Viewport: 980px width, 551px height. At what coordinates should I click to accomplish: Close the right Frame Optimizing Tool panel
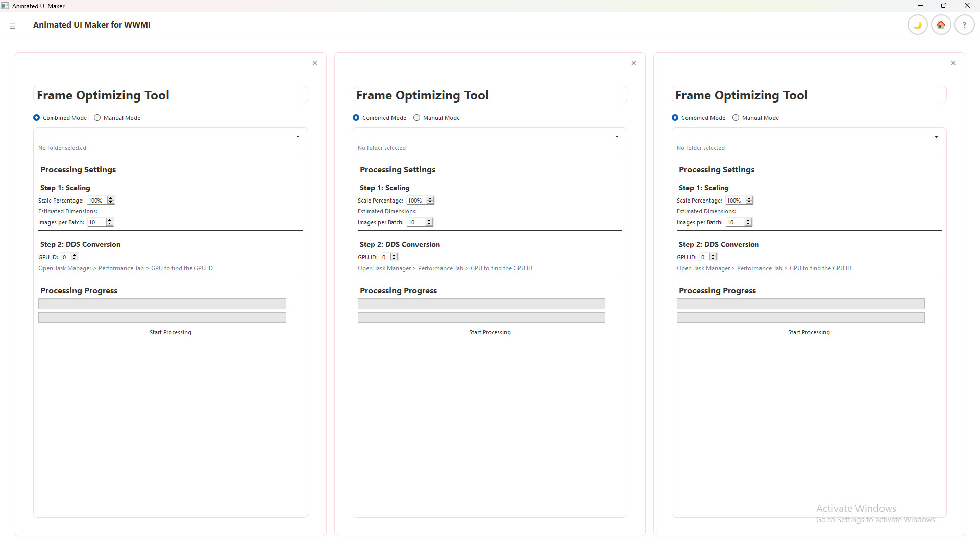pos(953,63)
